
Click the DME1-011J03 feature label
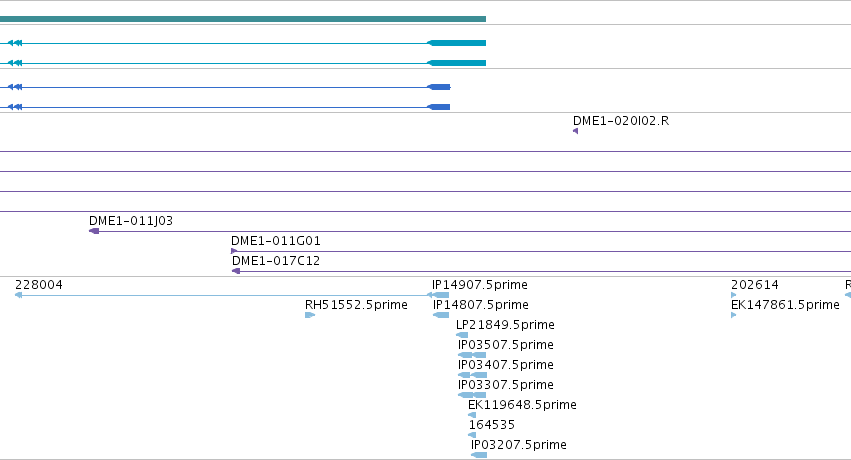point(131,221)
